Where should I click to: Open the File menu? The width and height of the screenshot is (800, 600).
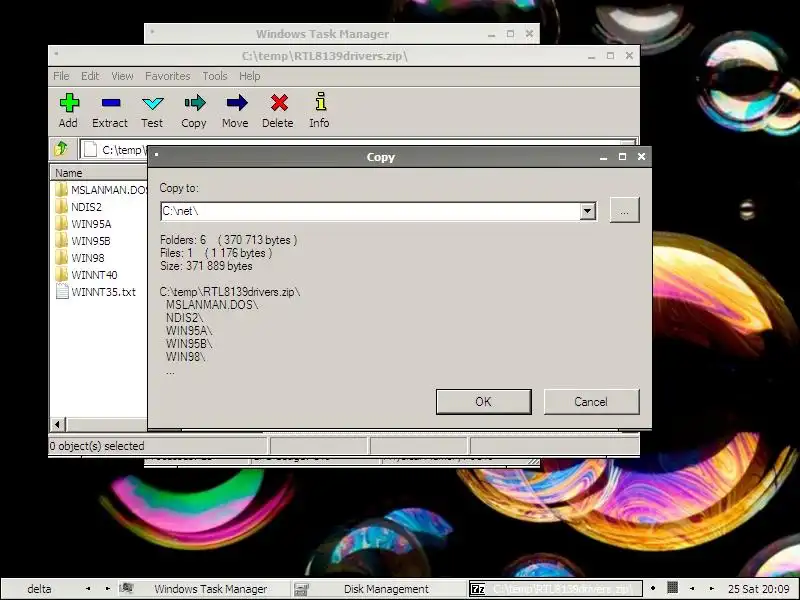click(61, 76)
